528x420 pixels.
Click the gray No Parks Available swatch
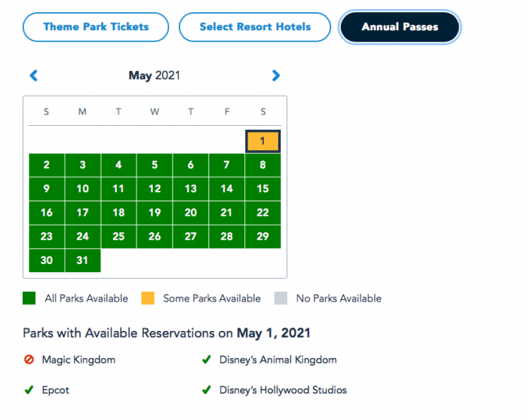[x=281, y=299]
